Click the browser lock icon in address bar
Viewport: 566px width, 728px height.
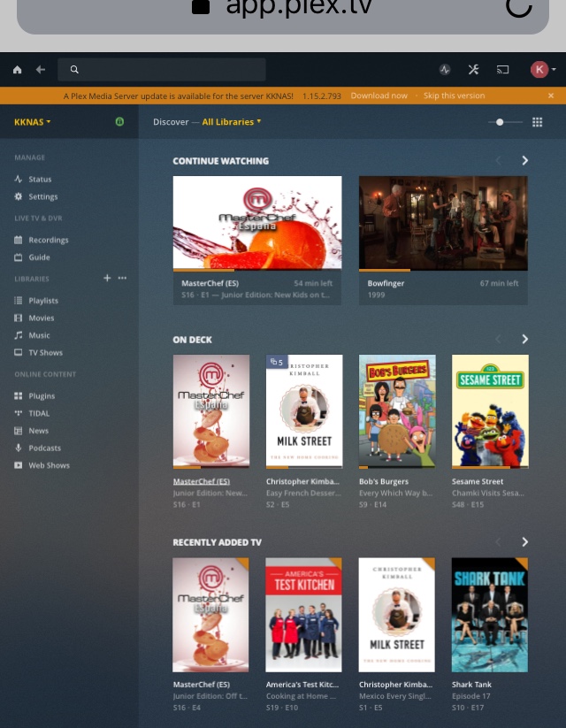tap(201, 6)
